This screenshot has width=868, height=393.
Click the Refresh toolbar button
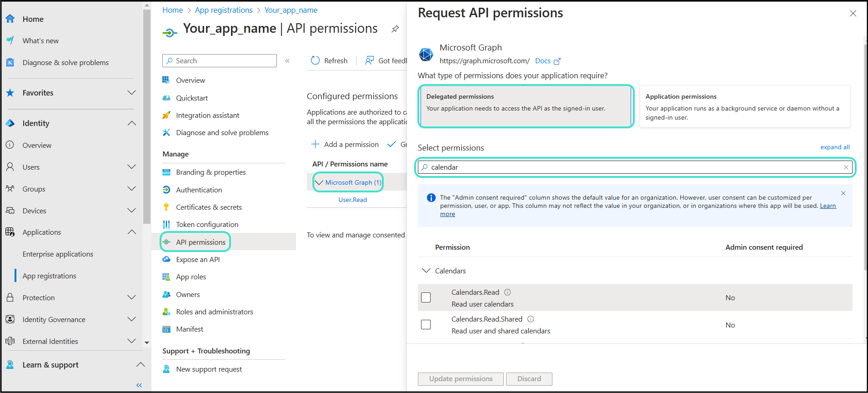click(329, 60)
